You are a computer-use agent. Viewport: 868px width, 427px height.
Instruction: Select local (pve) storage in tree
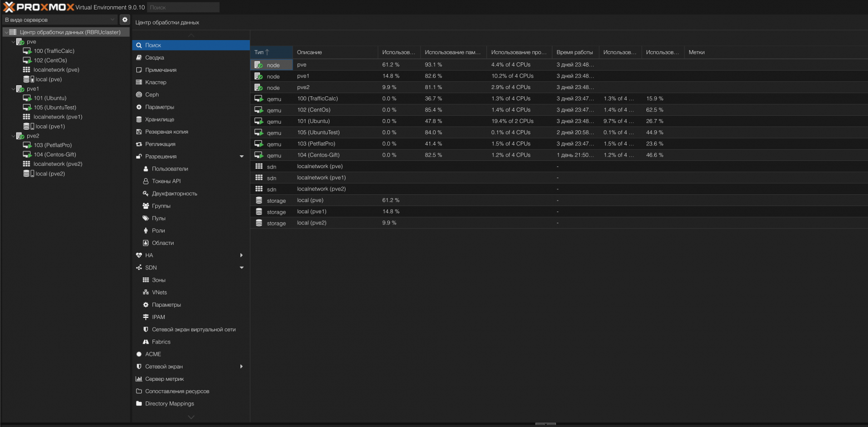click(48, 80)
